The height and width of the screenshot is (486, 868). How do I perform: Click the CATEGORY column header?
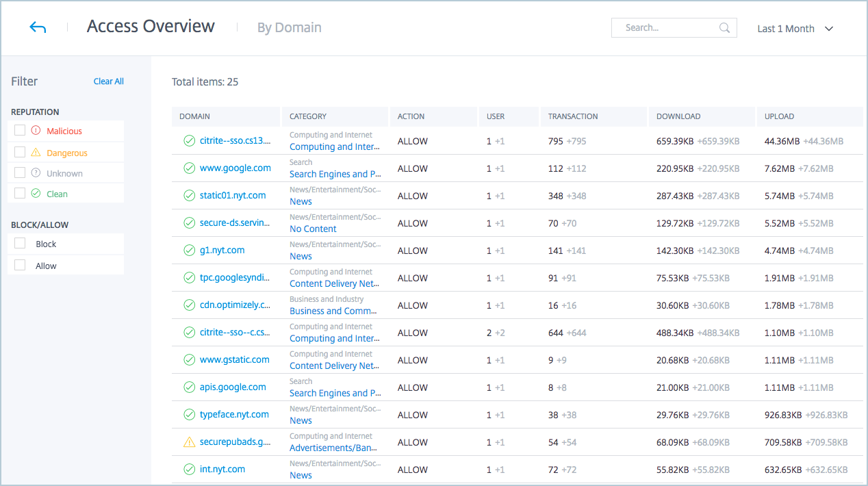(x=308, y=116)
